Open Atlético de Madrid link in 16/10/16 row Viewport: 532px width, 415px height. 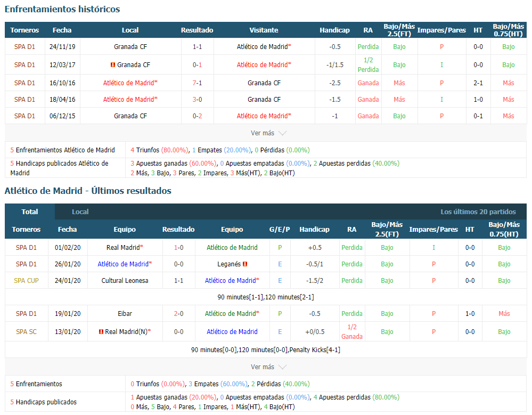pos(130,83)
